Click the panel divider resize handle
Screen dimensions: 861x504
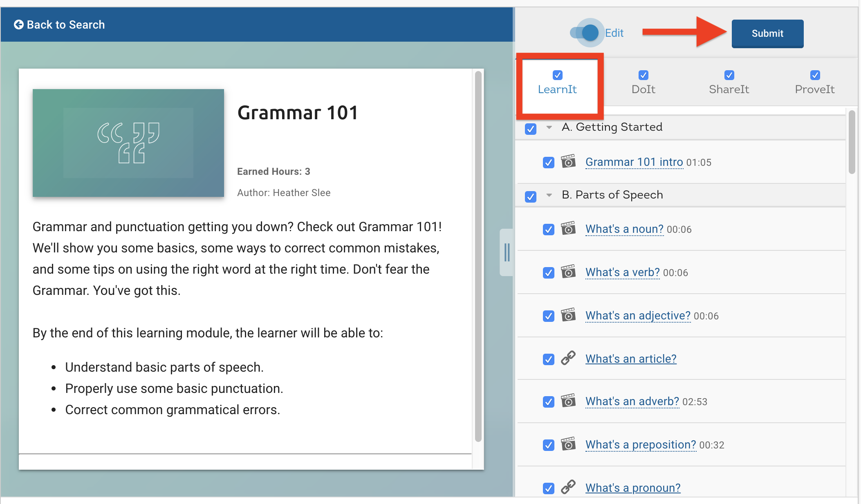tap(507, 252)
